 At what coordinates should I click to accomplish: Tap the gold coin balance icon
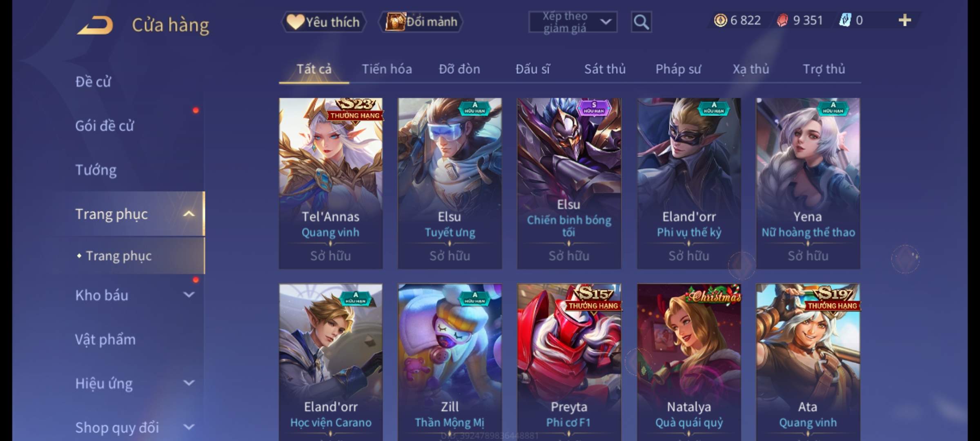coord(720,20)
